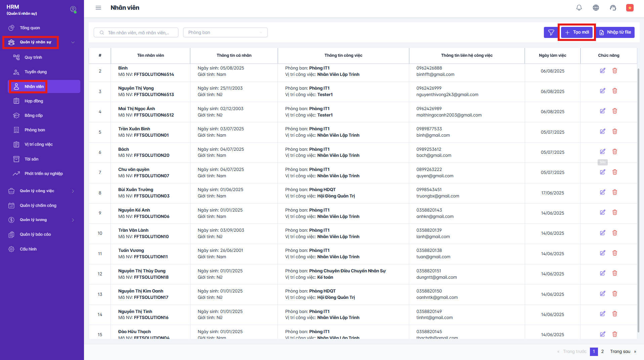Image resolution: width=644 pixels, height=360 pixels.
Task: Edit the Tuấn Vương employee row
Action: (602, 253)
